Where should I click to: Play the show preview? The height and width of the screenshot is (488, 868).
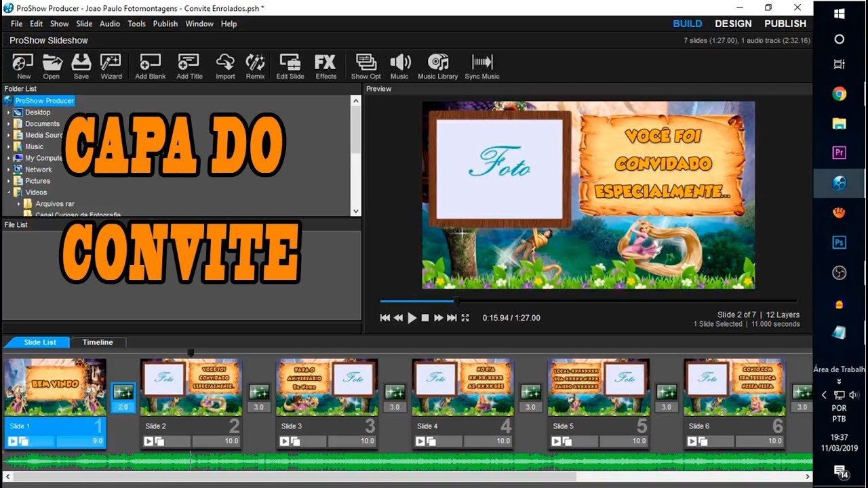click(x=412, y=318)
